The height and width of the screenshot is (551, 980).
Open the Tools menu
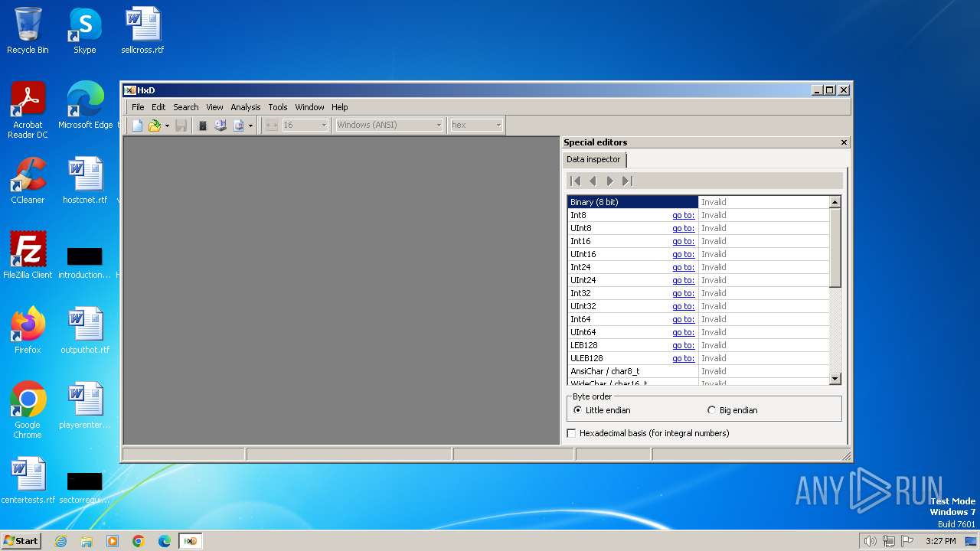(x=278, y=107)
